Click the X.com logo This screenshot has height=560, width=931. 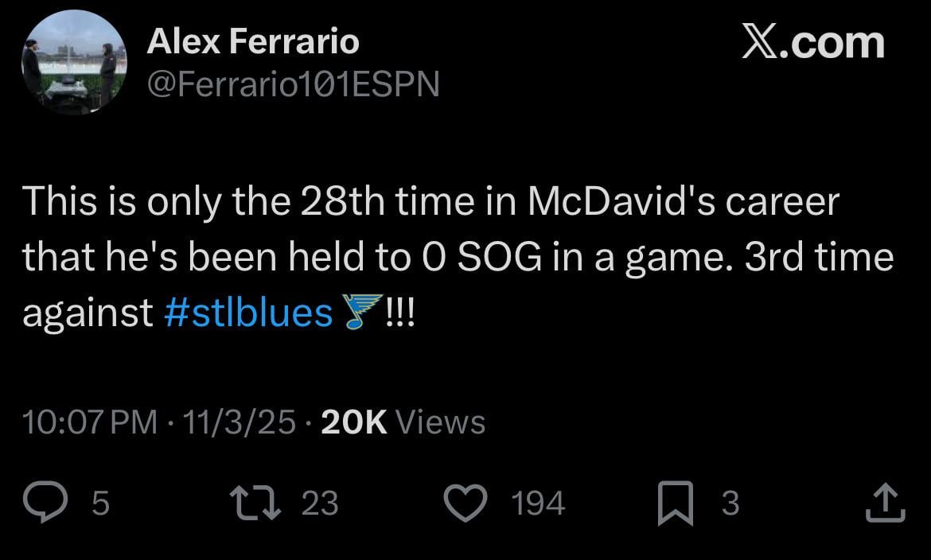[x=812, y=44]
